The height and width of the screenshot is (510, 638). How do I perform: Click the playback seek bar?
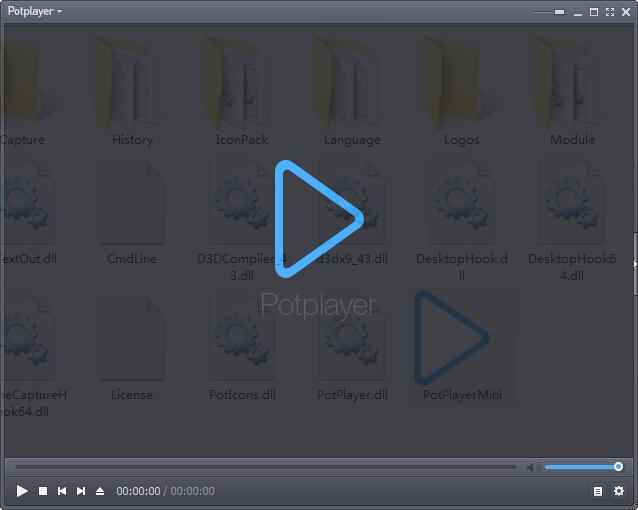tap(265, 467)
